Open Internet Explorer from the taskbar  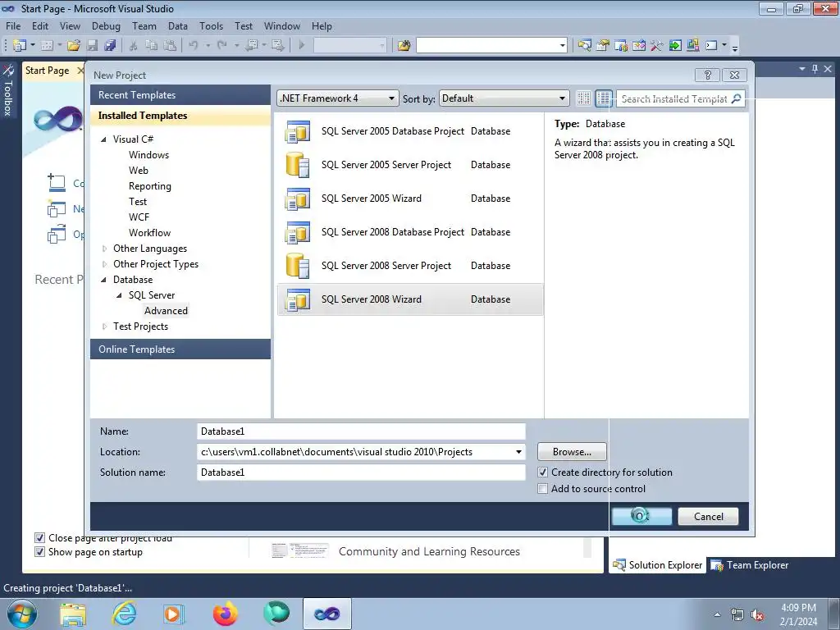(x=124, y=614)
